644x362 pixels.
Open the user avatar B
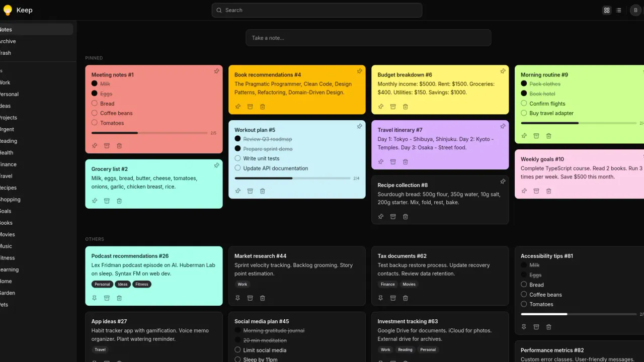(635, 10)
